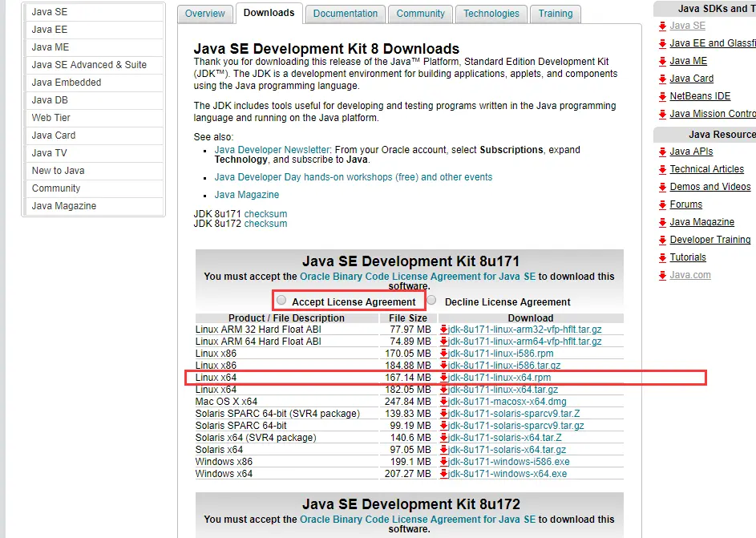The width and height of the screenshot is (756, 538).
Task: Download jdk-8u171-linux-x64.rpm file link
Action: pyautogui.click(x=499, y=378)
